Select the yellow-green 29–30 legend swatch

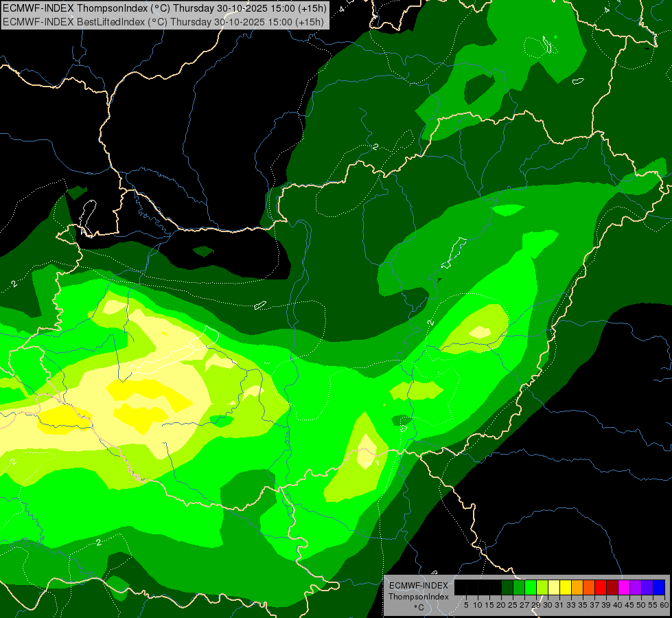click(x=542, y=587)
